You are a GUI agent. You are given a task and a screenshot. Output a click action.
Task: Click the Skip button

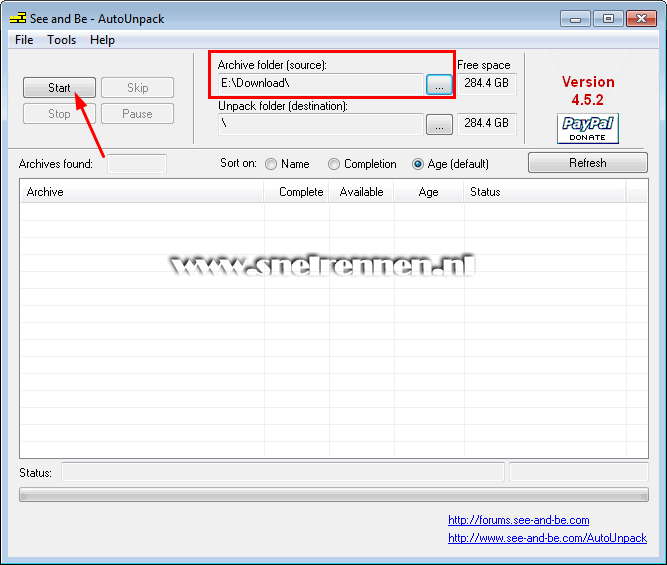[x=137, y=88]
